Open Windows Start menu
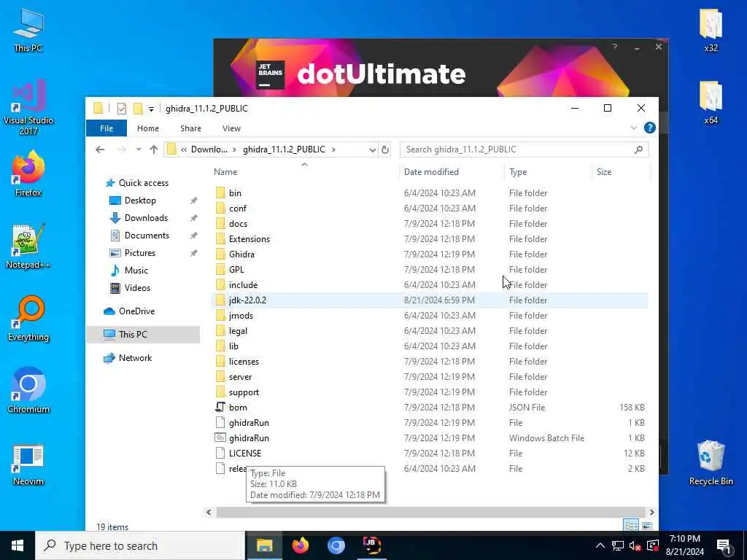 (18, 545)
